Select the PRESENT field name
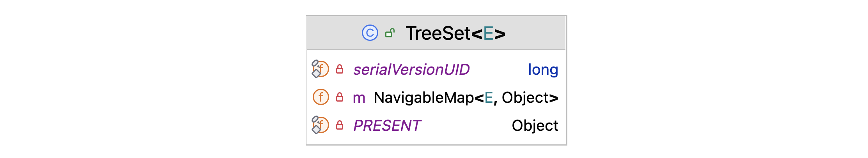Screen dimensions: 868x158 click(387, 126)
